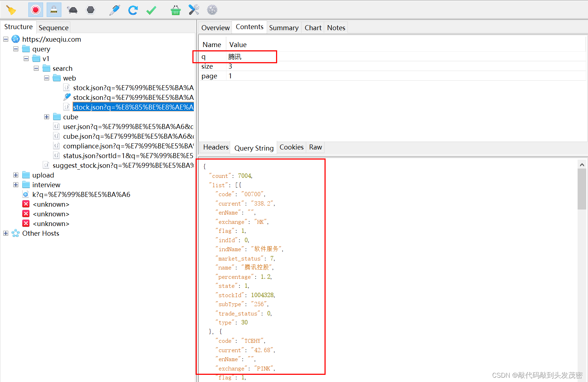Viewport: 588px width, 382px height.
Task: Click the cube folder icon
Action: click(57, 116)
